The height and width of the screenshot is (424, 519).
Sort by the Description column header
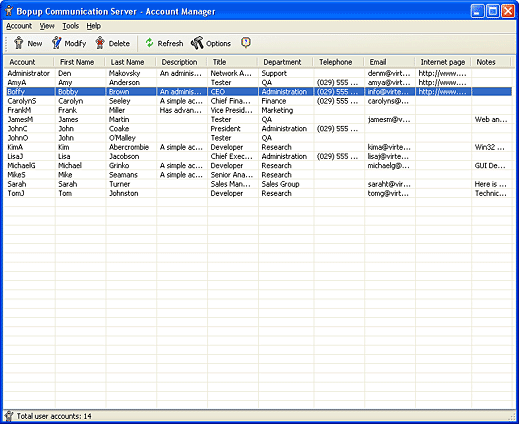click(182, 62)
